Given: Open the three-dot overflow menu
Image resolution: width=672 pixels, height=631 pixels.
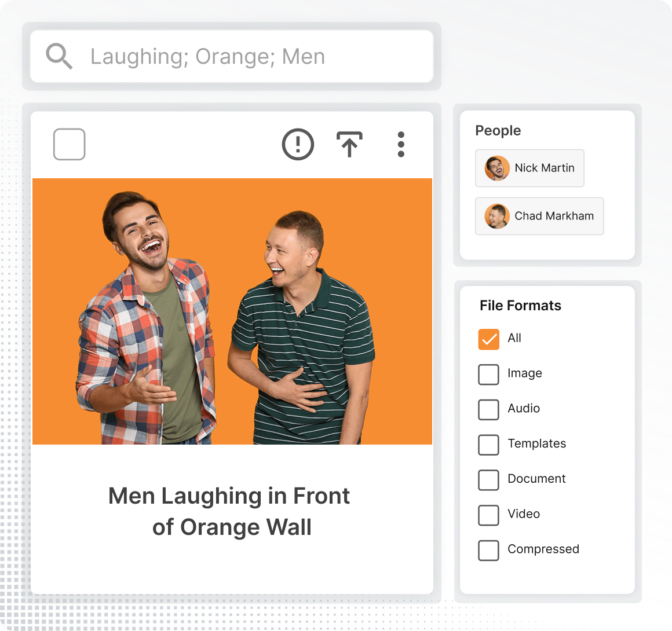Looking at the screenshot, I should click(401, 144).
